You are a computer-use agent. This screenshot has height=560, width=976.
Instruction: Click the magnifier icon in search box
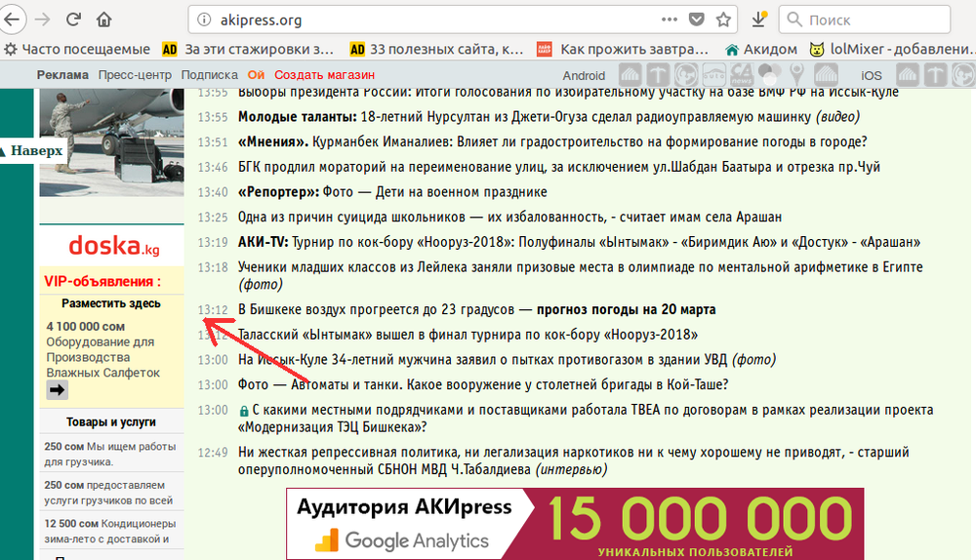point(794,20)
